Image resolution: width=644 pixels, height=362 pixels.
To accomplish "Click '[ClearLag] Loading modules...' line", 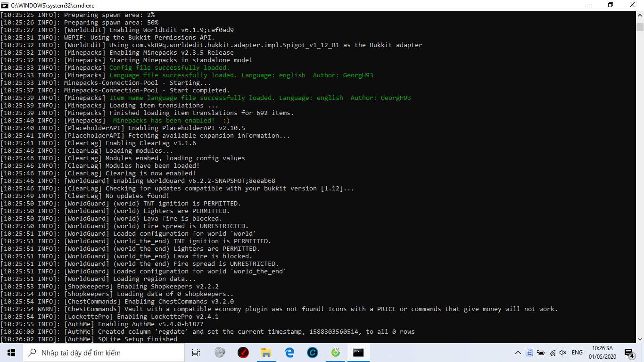I will tap(87, 151).
